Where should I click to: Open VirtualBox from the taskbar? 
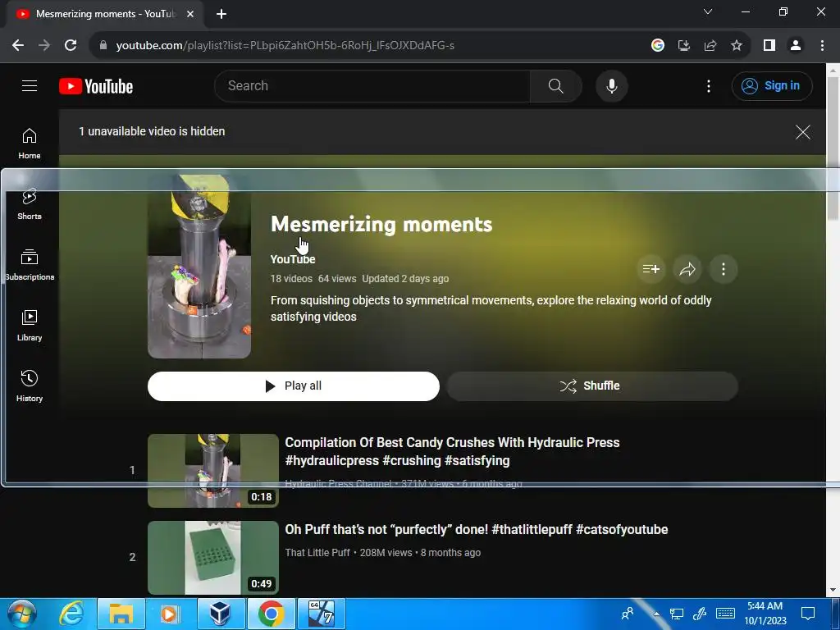click(x=220, y=614)
